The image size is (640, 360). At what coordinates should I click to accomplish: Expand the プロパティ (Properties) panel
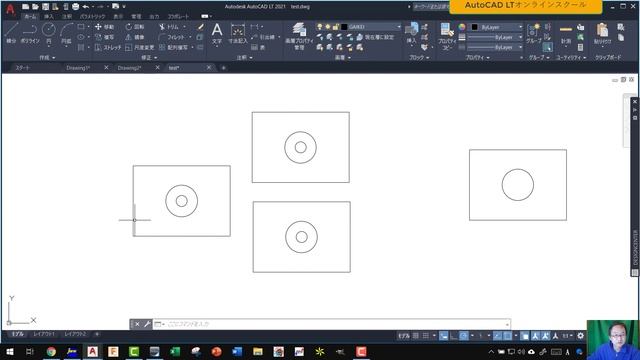coord(478,58)
